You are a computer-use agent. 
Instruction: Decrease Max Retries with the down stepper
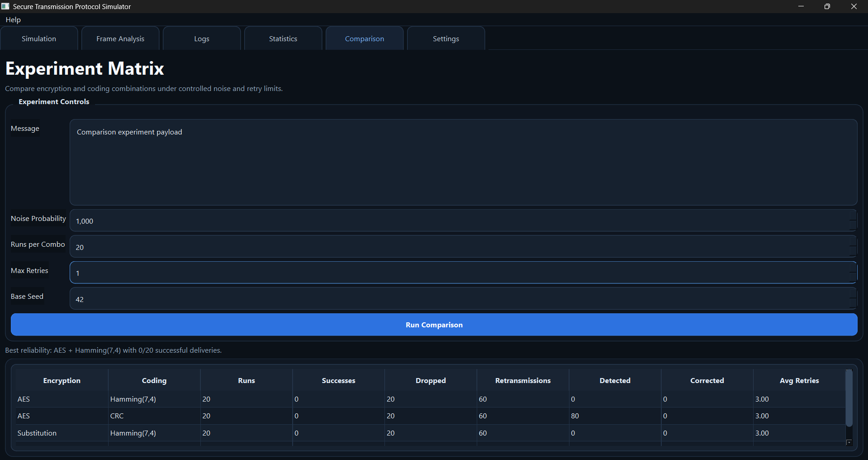click(853, 278)
